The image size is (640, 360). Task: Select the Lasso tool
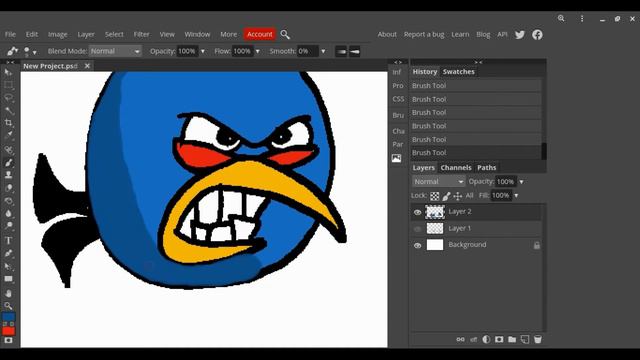click(8, 98)
